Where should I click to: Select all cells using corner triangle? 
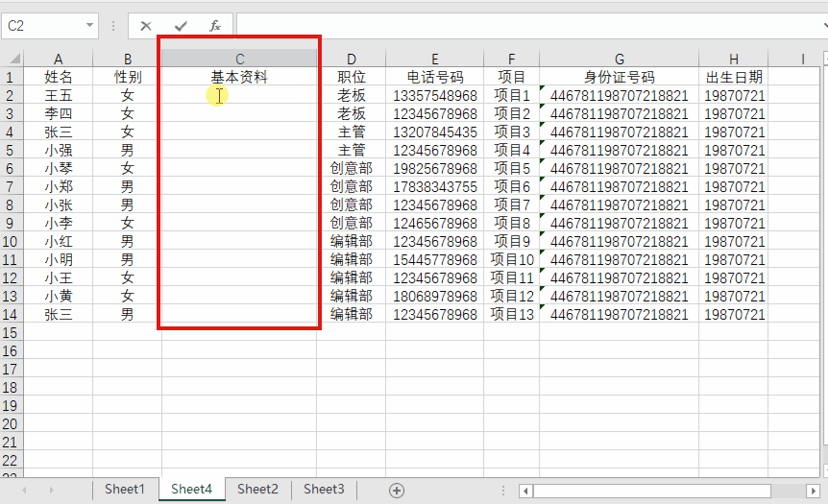[14, 58]
